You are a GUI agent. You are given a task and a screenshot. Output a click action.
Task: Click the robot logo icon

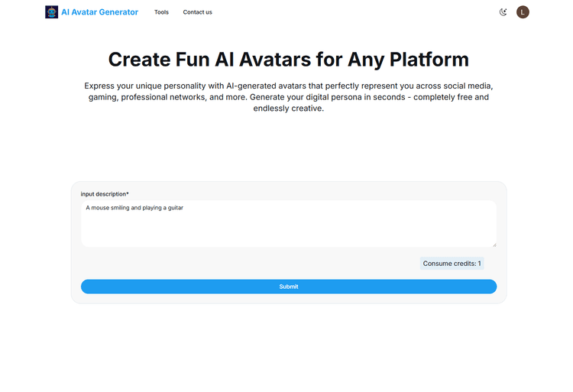pyautogui.click(x=51, y=12)
